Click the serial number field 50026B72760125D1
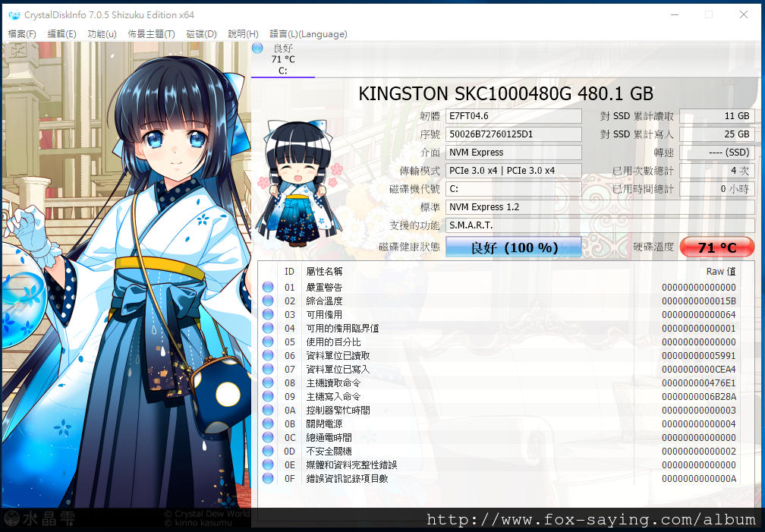 (513, 134)
